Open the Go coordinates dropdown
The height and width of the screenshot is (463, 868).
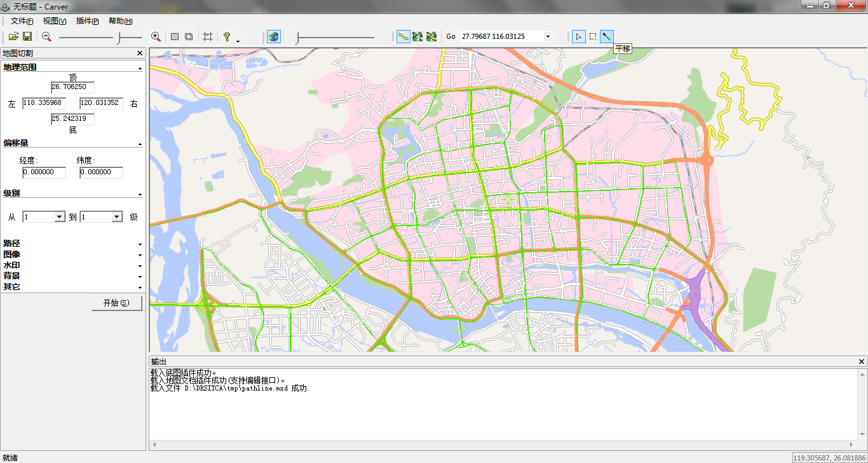[x=546, y=36]
